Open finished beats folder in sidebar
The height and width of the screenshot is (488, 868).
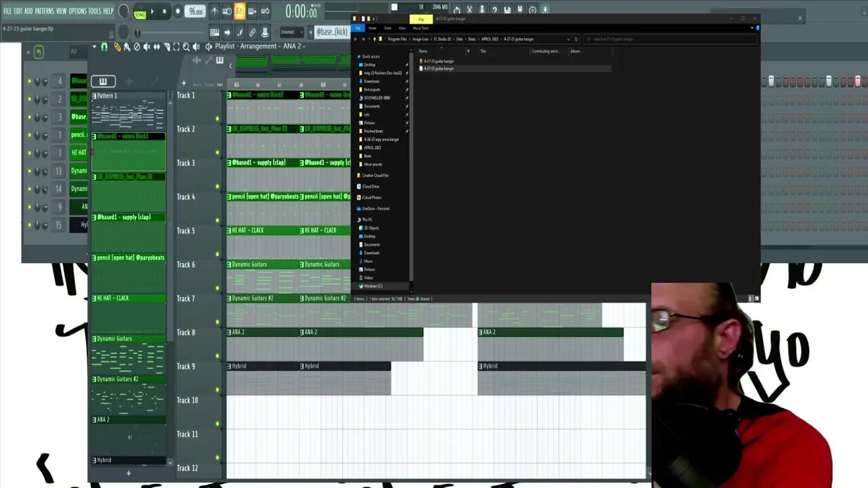tap(374, 131)
